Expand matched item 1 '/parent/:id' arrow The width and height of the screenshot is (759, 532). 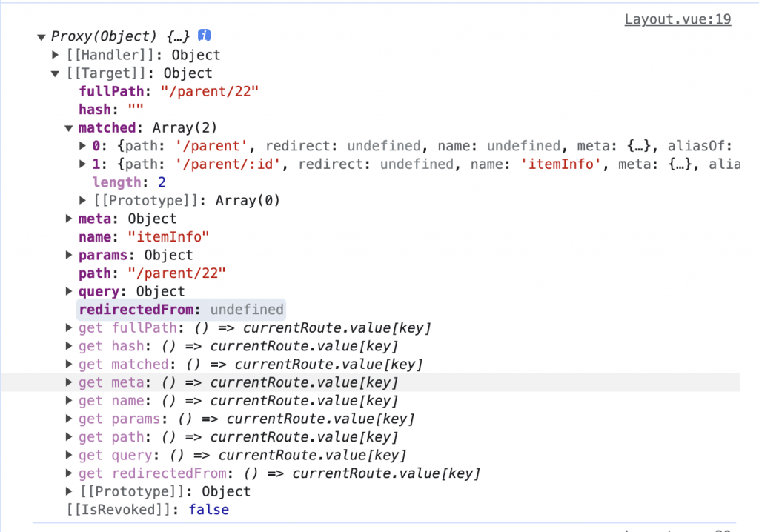coord(83,164)
